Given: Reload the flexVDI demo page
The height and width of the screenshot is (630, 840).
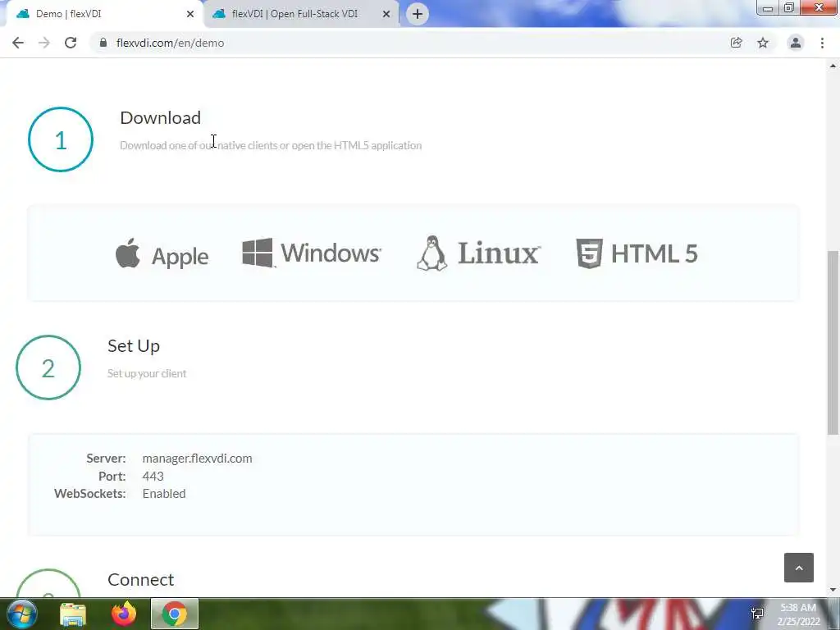Looking at the screenshot, I should (x=71, y=43).
